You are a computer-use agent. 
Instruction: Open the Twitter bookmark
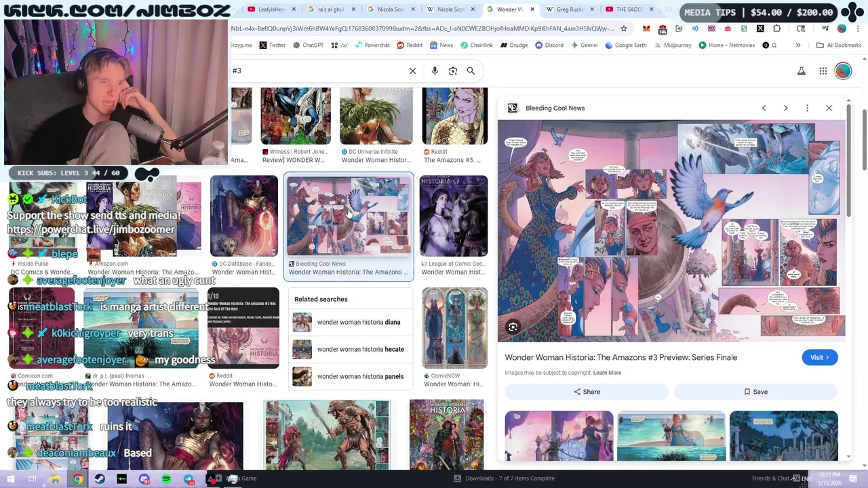point(272,45)
